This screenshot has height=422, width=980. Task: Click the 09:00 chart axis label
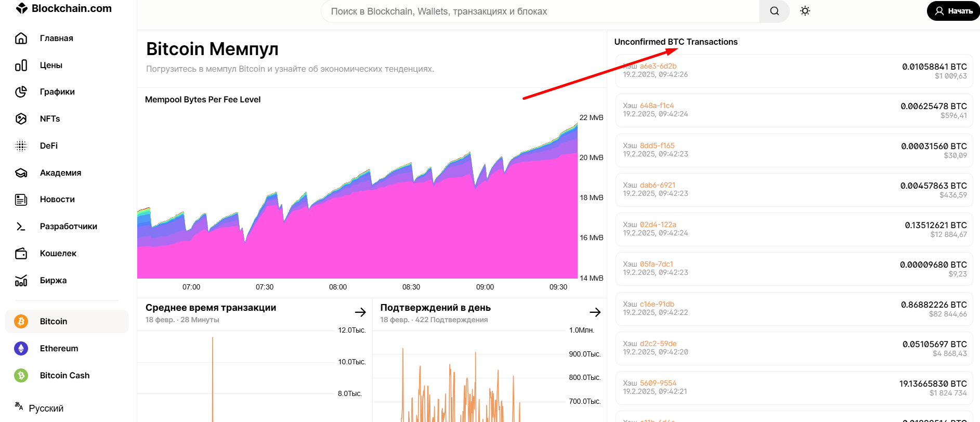coord(485,287)
